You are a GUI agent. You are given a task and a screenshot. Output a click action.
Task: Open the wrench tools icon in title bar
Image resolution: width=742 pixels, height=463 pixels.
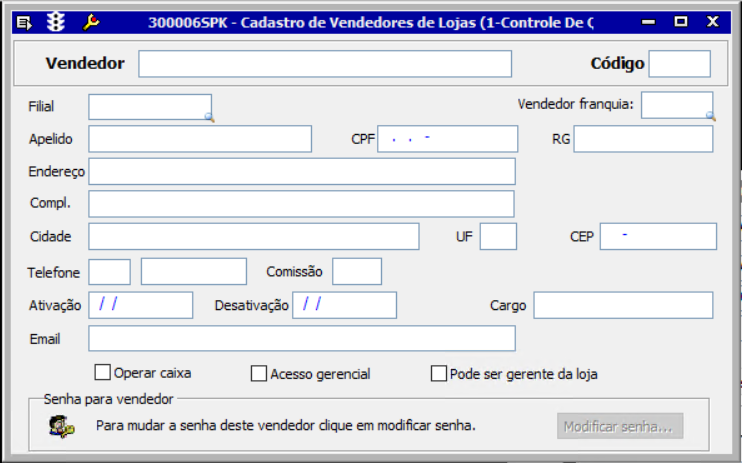pos(90,22)
